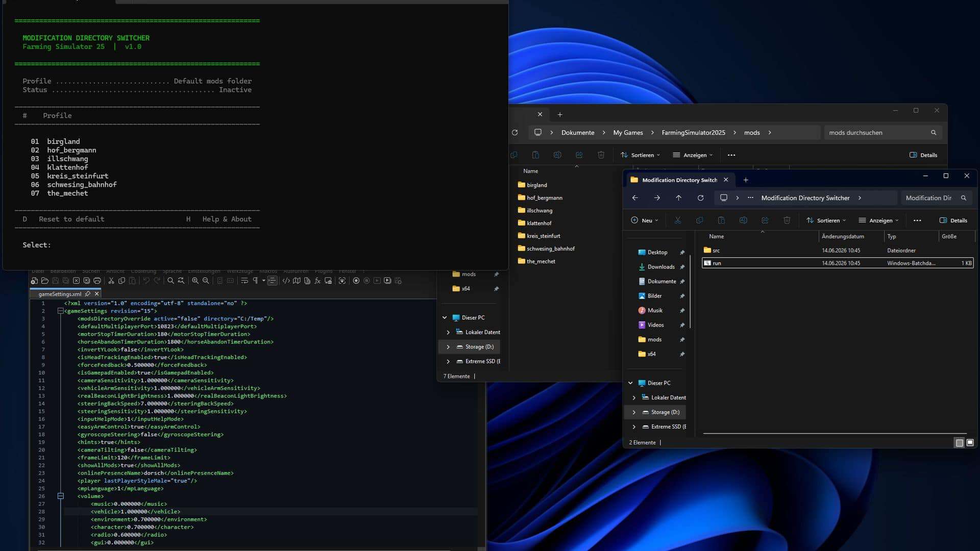Click the Close current file icon in toolbar
This screenshot has width=980, height=551.
click(76, 281)
